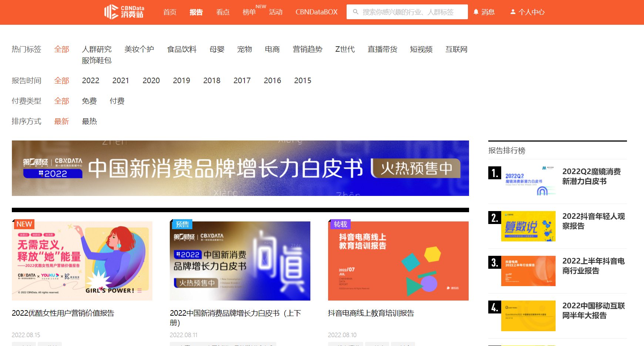Open ranking thumbnail for 2022Q2魔镜消费新潜力白皮书
644x346 pixels.
(x=528, y=182)
